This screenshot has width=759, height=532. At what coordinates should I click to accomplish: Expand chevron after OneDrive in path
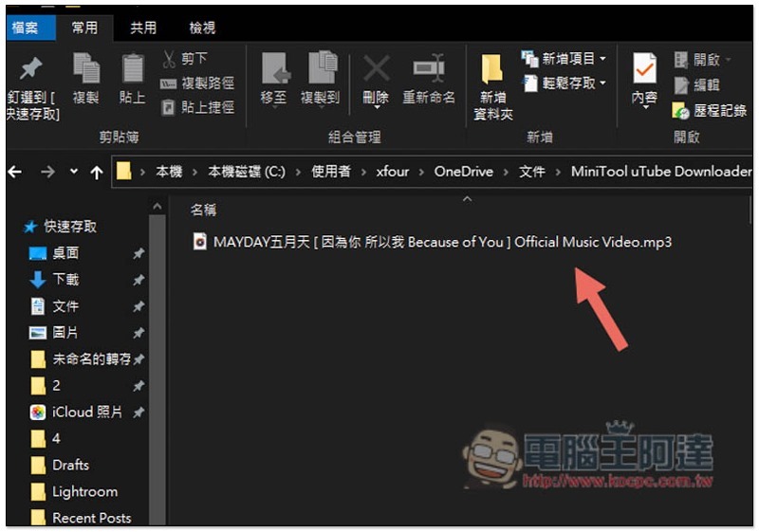507,172
